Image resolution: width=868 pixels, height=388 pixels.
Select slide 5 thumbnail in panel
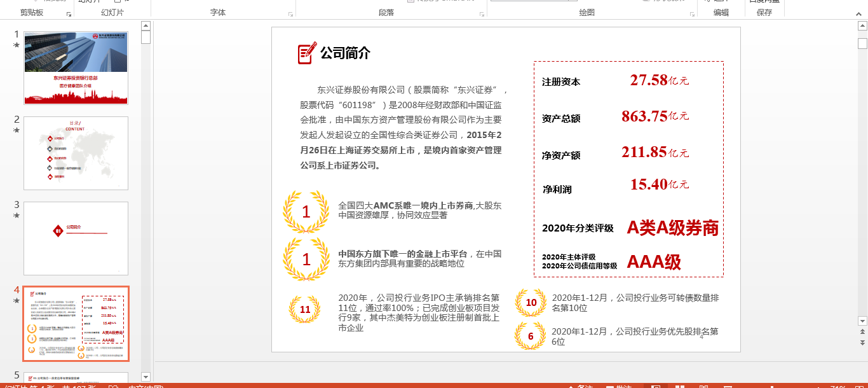[x=76, y=378]
